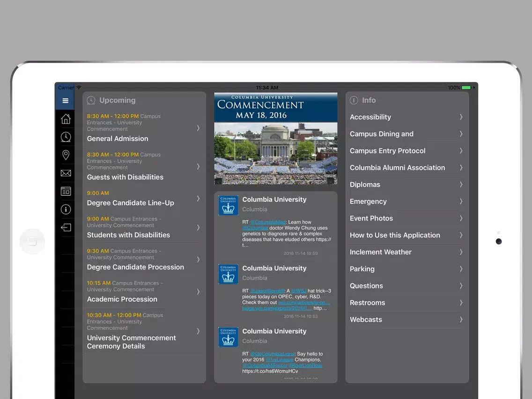Open the map location pin icon
This screenshot has width=532, height=399.
point(66,155)
